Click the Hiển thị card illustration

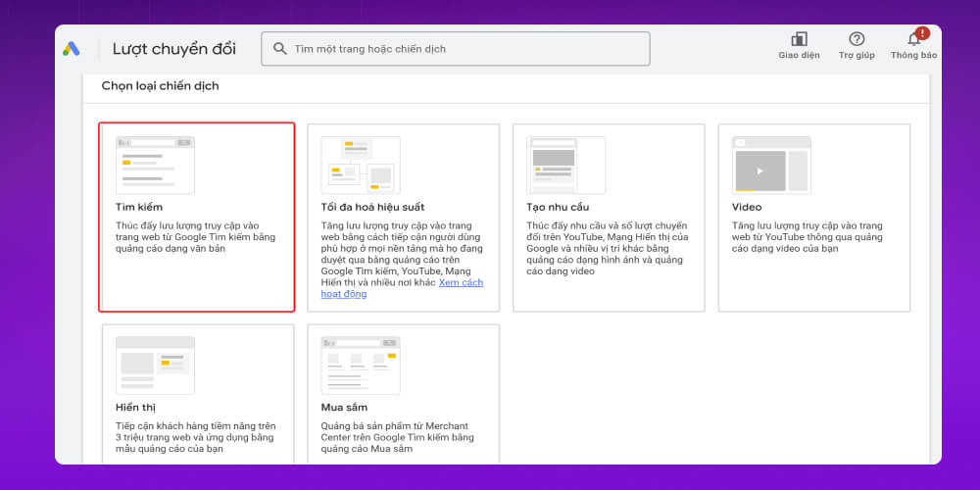point(155,365)
